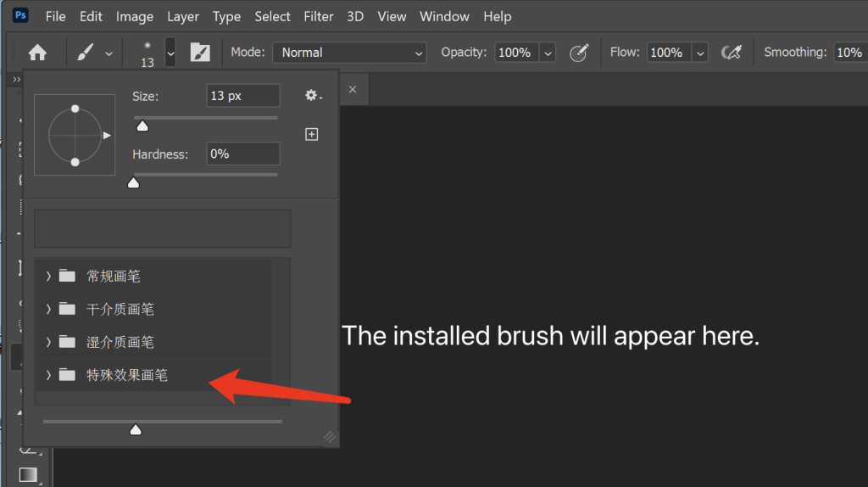Click the Size slider handle
Viewport: 868px width, 487px height.
[142, 126]
